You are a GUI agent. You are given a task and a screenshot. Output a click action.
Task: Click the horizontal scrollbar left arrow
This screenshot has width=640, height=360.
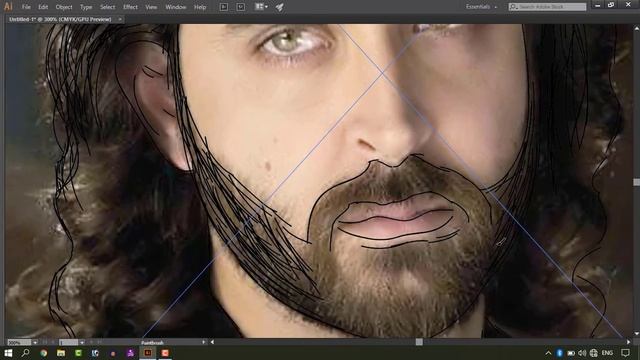click(x=212, y=342)
